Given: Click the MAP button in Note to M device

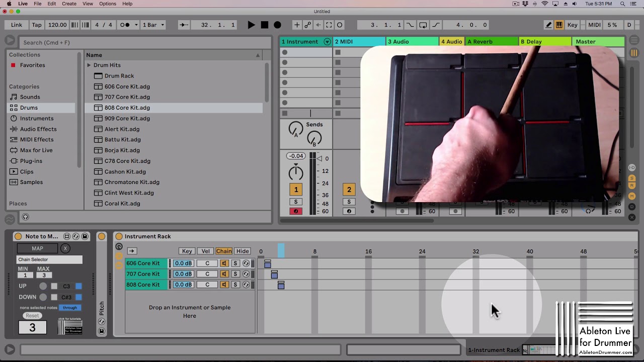Looking at the screenshot, I should tap(37, 248).
